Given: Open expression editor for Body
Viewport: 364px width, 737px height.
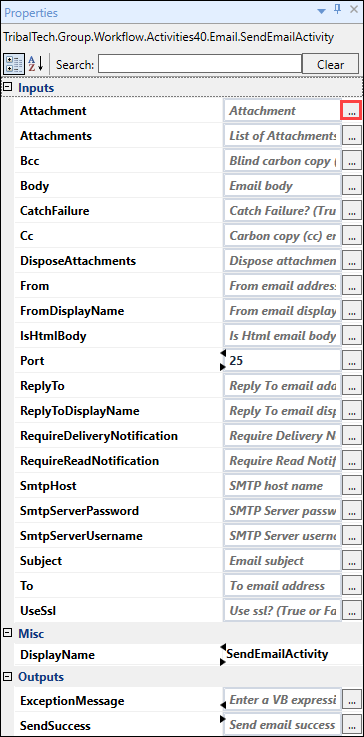Looking at the screenshot, I should [x=351, y=186].
